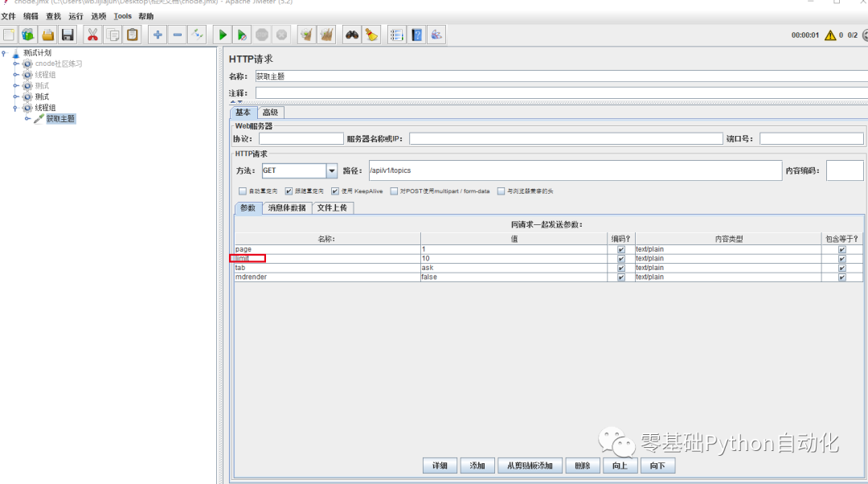The image size is (868, 484).
Task: Click the 从剪贴板添加 button
Action: pyautogui.click(x=530, y=466)
